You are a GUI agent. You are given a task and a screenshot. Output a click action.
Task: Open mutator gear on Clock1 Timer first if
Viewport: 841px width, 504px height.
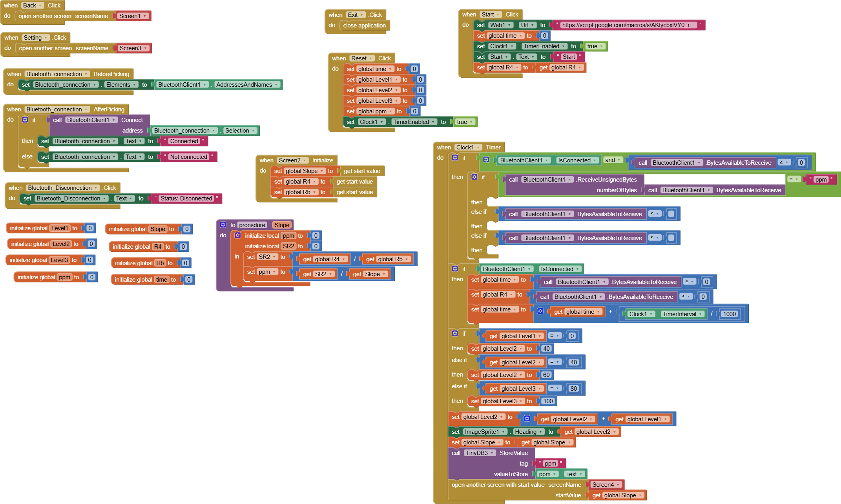click(455, 158)
